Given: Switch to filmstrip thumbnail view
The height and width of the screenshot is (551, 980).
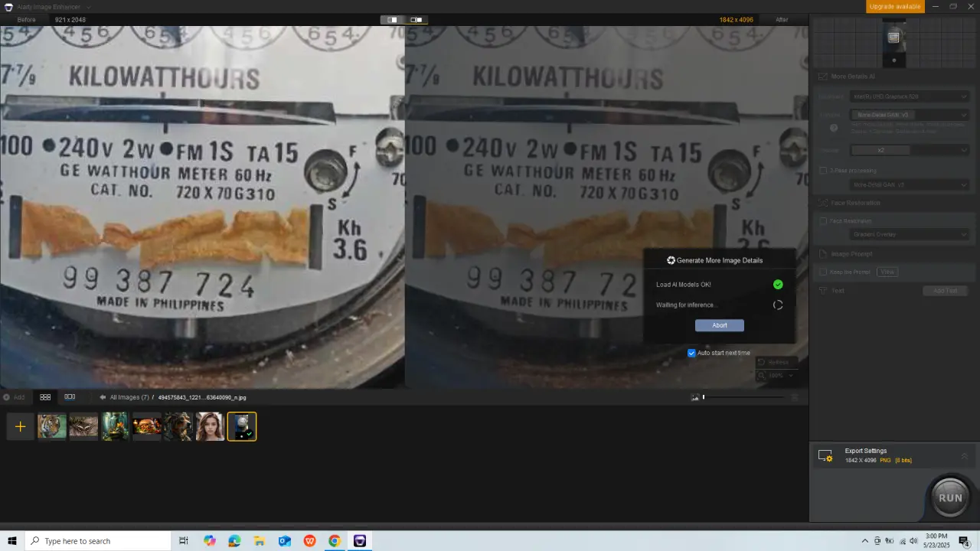Looking at the screenshot, I should [x=70, y=397].
